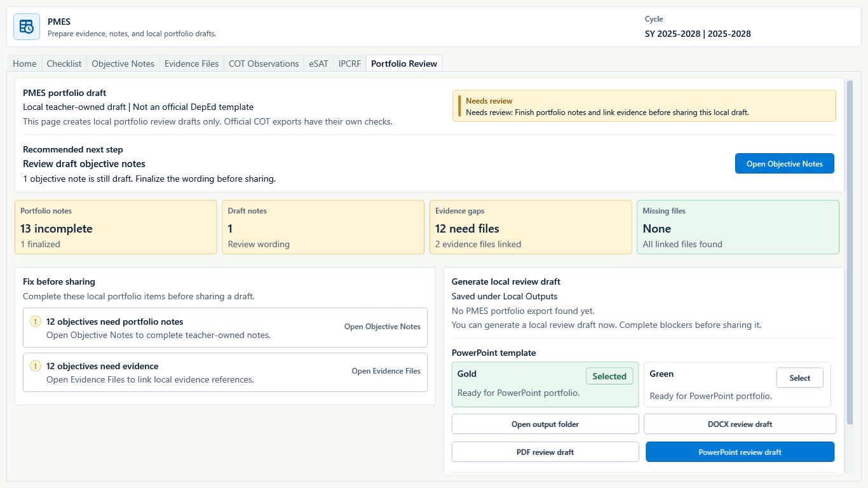Image resolution: width=868 pixels, height=488 pixels.
Task: Click the Draft notes summary card
Action: (x=323, y=227)
